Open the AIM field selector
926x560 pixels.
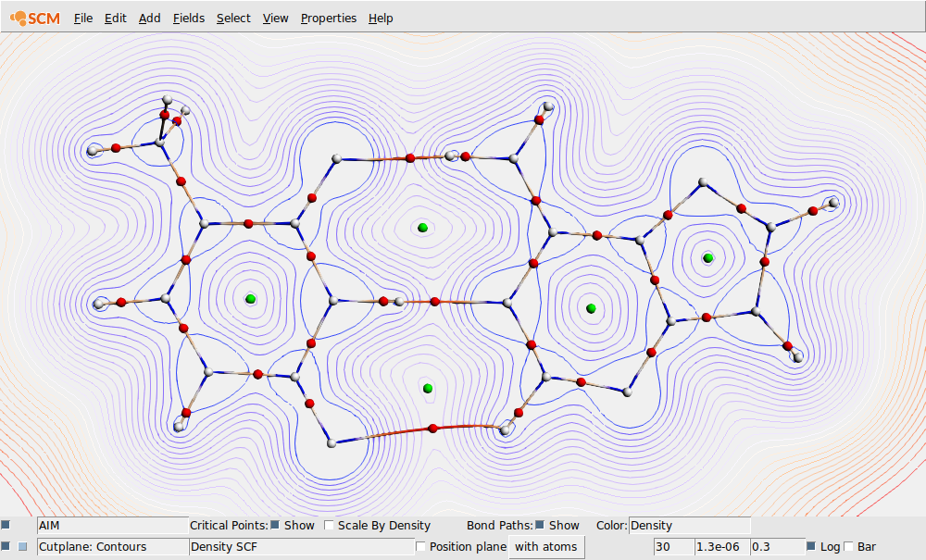coord(111,525)
